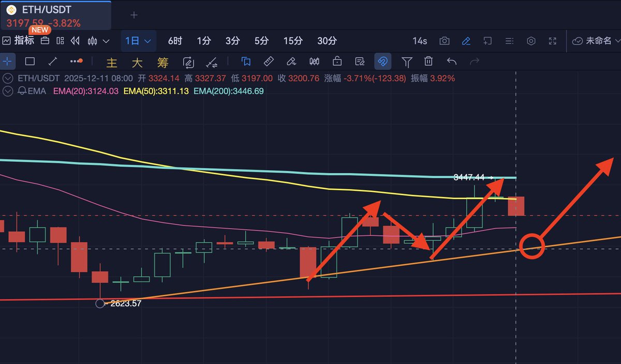The image size is (621, 364).
Task: Toggle the drawing lock padlock
Action: [337, 62]
